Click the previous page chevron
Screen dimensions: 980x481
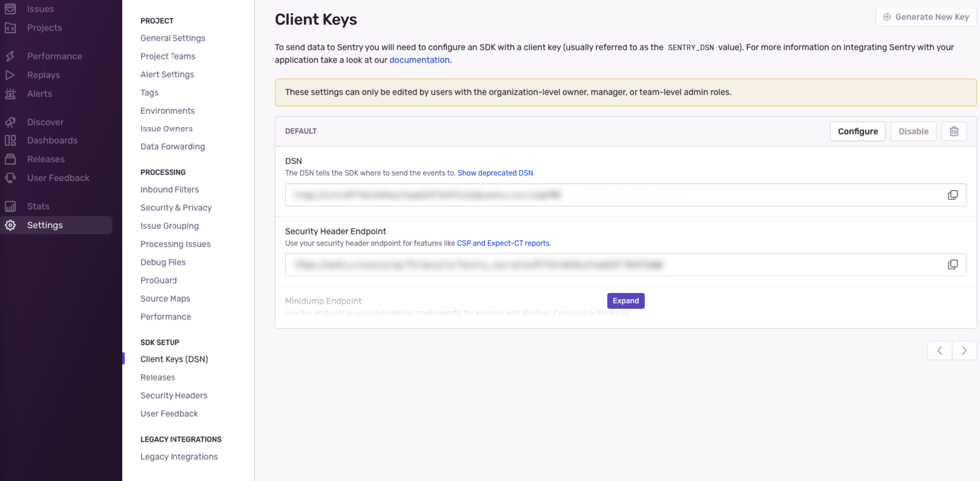[x=939, y=351]
